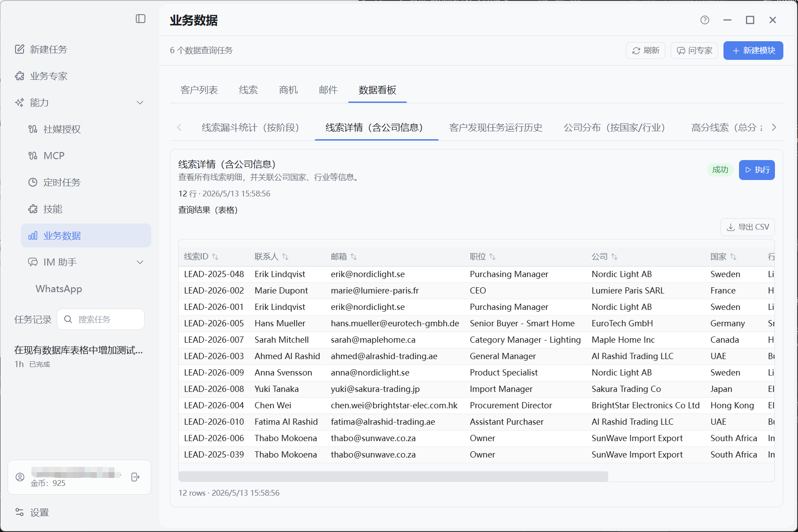Select cell LEAD-2026-003
This screenshot has width=798, height=532.
coord(214,356)
